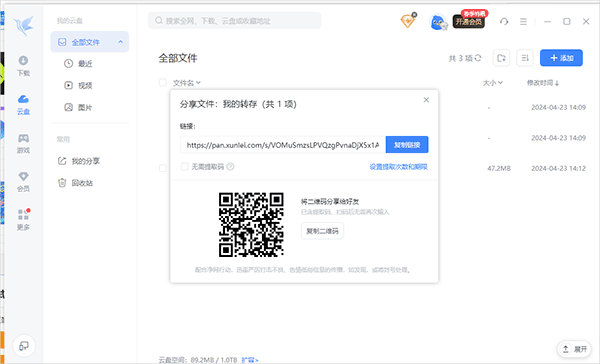Click the 复制链接 copy link button
The height and width of the screenshot is (364, 600).
pos(407,145)
